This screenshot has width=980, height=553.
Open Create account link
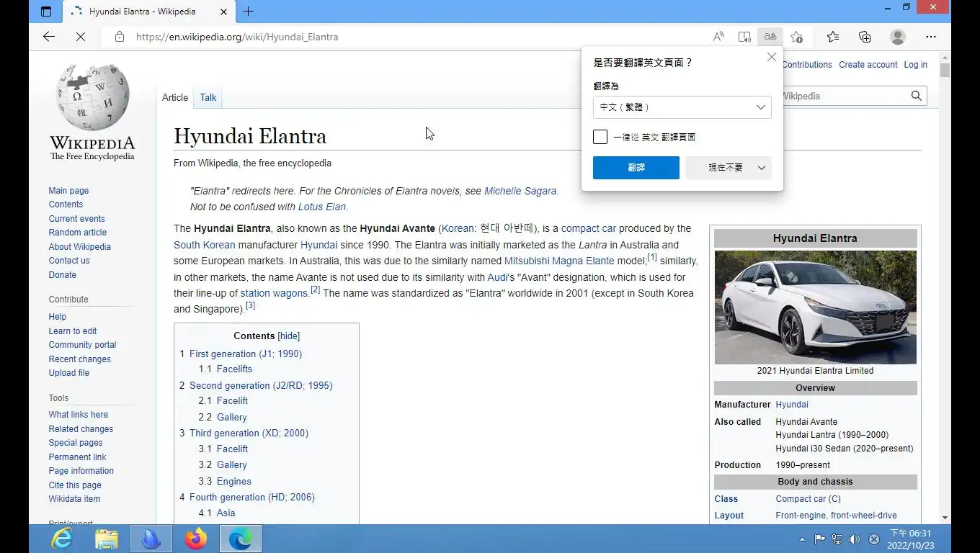[x=868, y=65]
